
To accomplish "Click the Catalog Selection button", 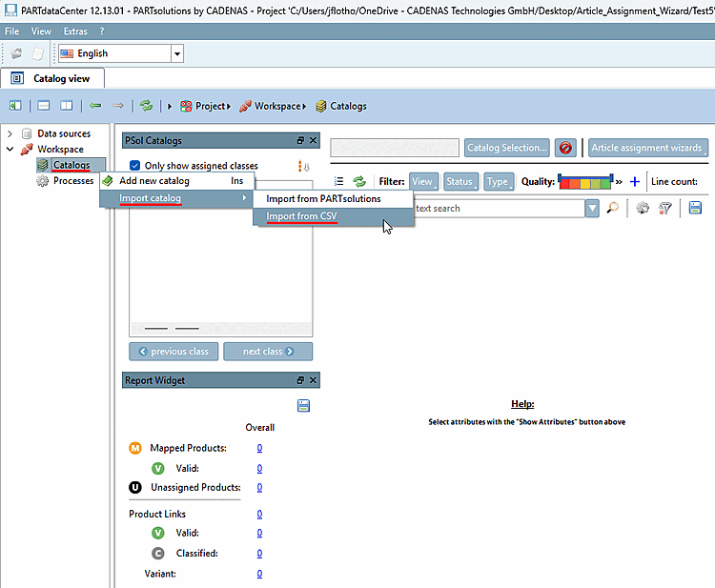I will (506, 148).
